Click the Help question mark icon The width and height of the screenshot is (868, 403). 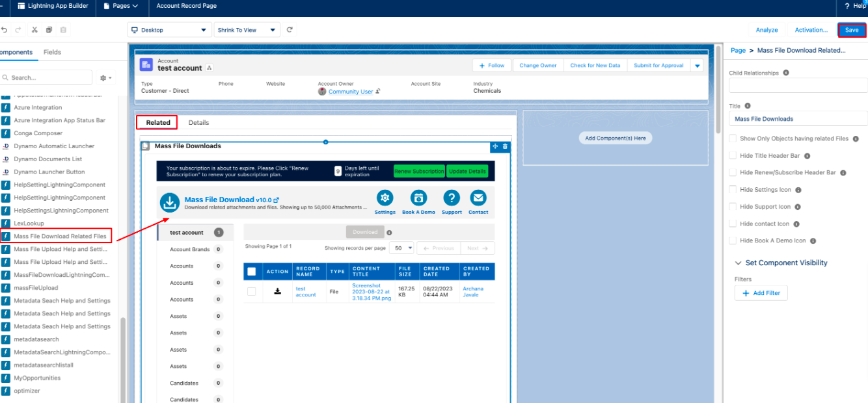coord(848,6)
